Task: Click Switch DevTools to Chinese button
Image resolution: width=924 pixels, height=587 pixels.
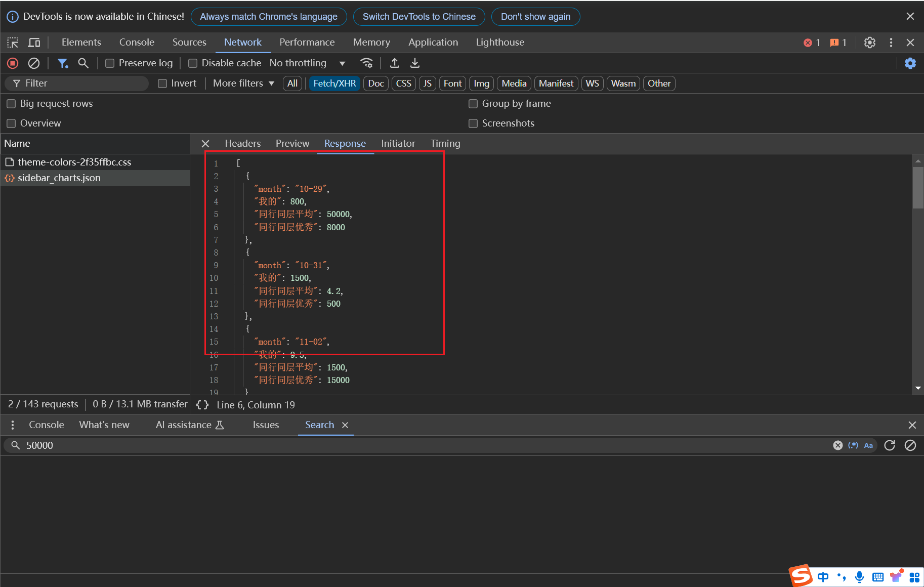Action: point(419,17)
